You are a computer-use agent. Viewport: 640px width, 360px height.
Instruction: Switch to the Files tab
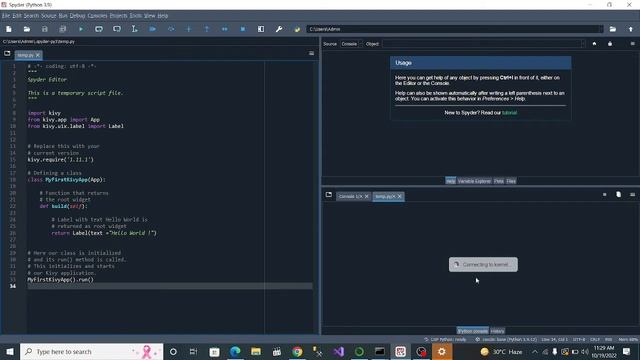click(x=511, y=181)
